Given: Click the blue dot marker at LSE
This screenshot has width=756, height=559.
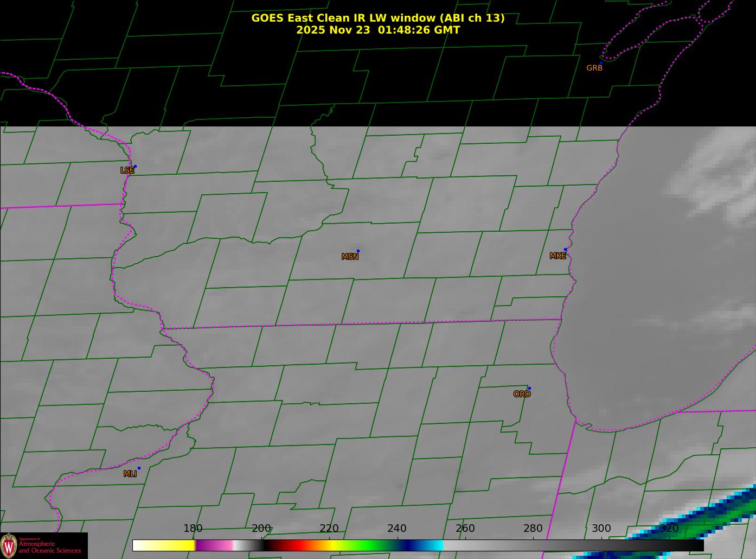Looking at the screenshot, I should coord(135,167).
